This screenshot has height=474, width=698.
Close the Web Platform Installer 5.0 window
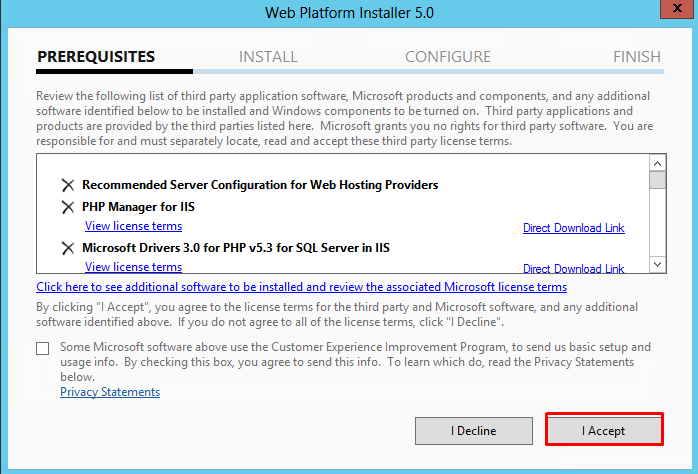677,8
